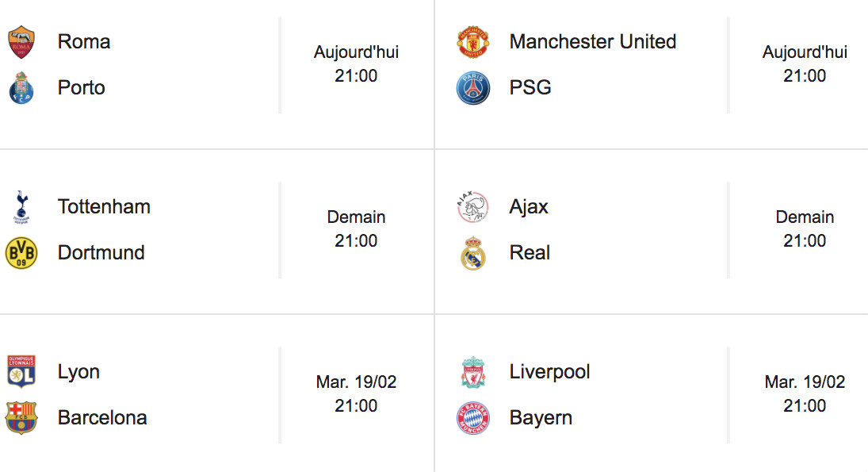Viewport: 868px width, 472px height.
Task: Select the Paris Saint-Germain logo
Action: [472, 88]
